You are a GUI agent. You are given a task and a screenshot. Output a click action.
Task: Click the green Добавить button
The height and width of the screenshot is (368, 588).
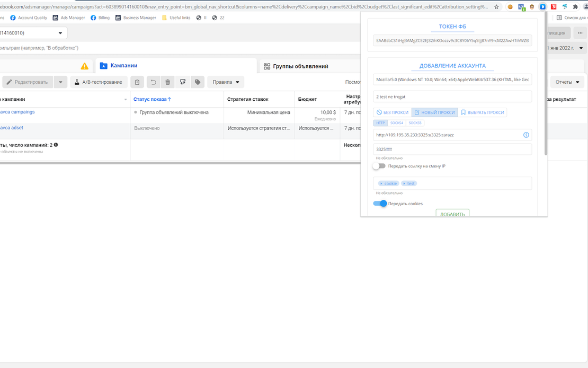(x=452, y=214)
